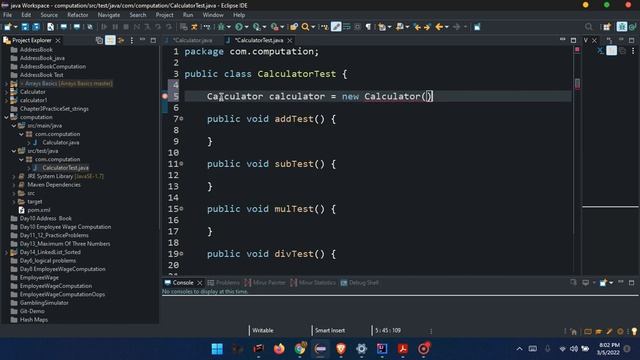The image size is (640, 360).
Task: Toggle Mark Occurrences highlighter icon
Action: (x=336, y=27)
